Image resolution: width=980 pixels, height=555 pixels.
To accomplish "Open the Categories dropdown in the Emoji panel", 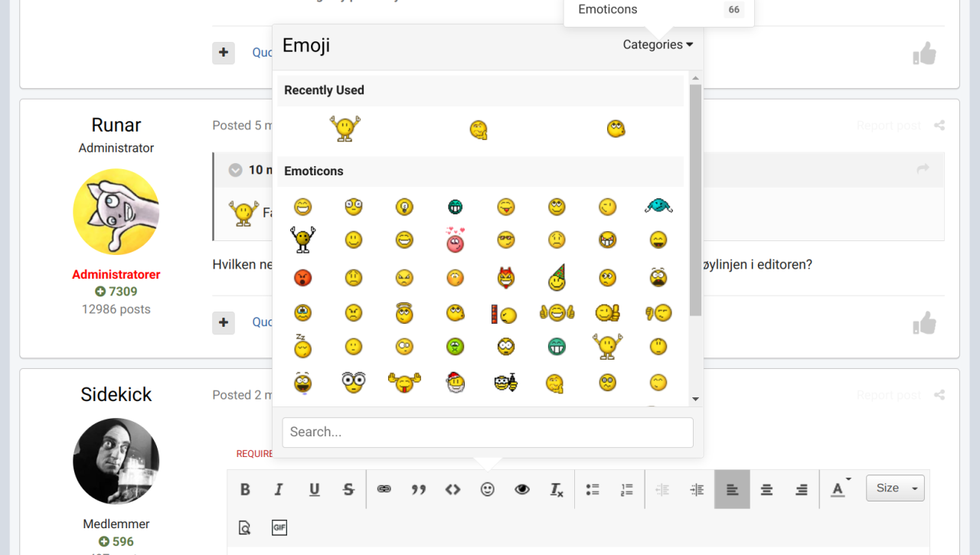I will [657, 44].
